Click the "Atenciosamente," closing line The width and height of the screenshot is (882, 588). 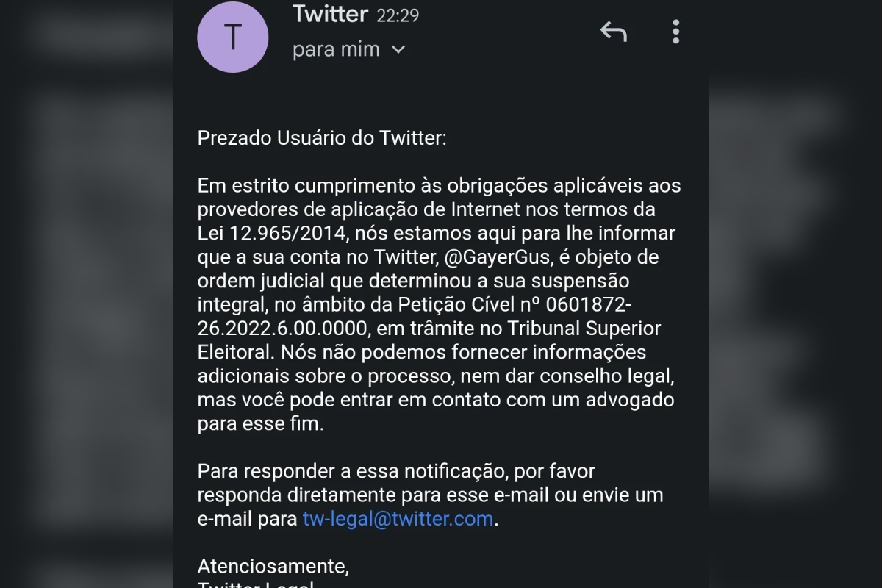[x=273, y=567]
